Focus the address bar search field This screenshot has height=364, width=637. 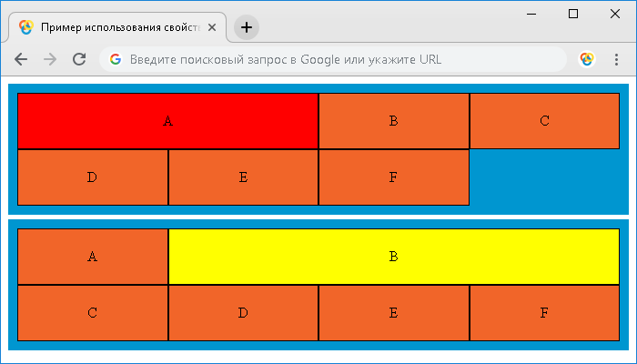pyautogui.click(x=333, y=59)
